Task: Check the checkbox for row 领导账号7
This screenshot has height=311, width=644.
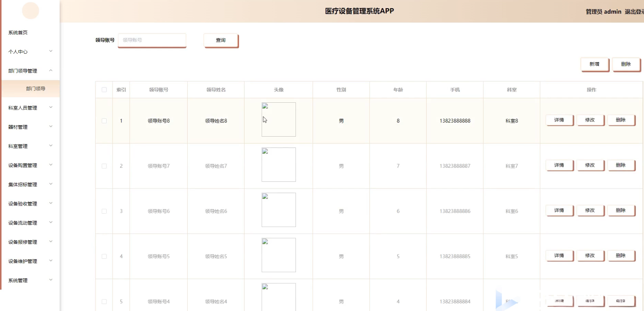Action: (104, 166)
